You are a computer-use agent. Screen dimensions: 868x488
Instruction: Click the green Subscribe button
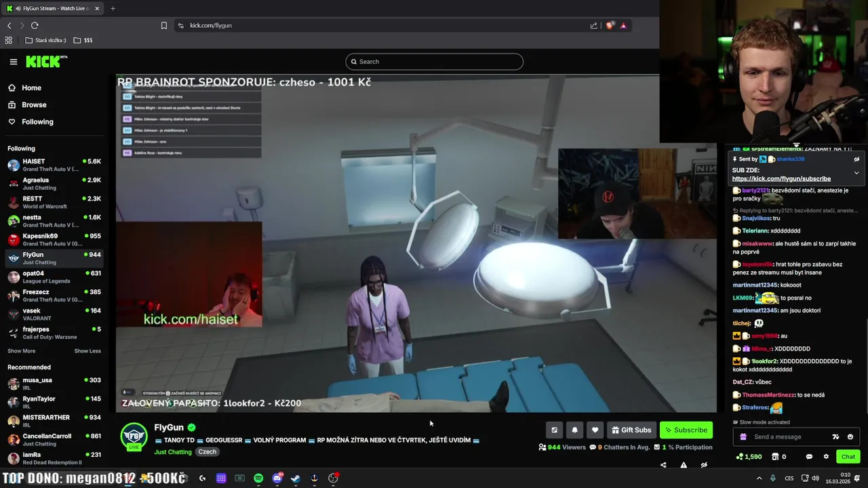point(686,430)
